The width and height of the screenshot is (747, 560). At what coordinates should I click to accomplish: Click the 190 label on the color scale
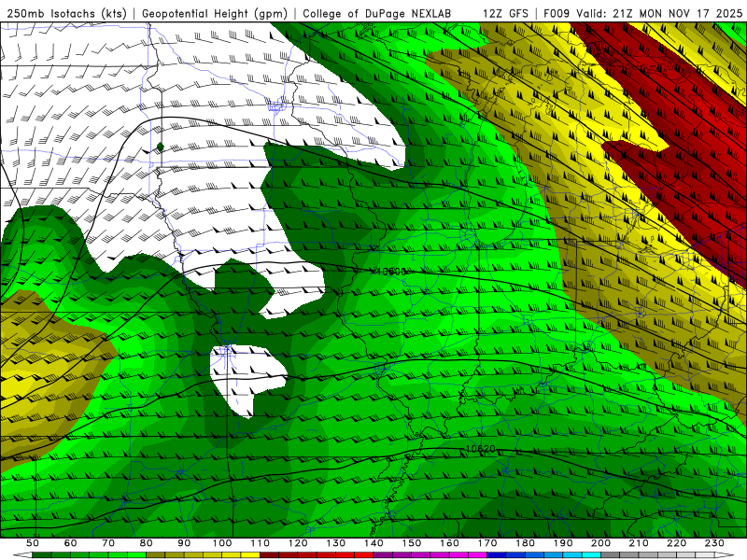(x=563, y=543)
